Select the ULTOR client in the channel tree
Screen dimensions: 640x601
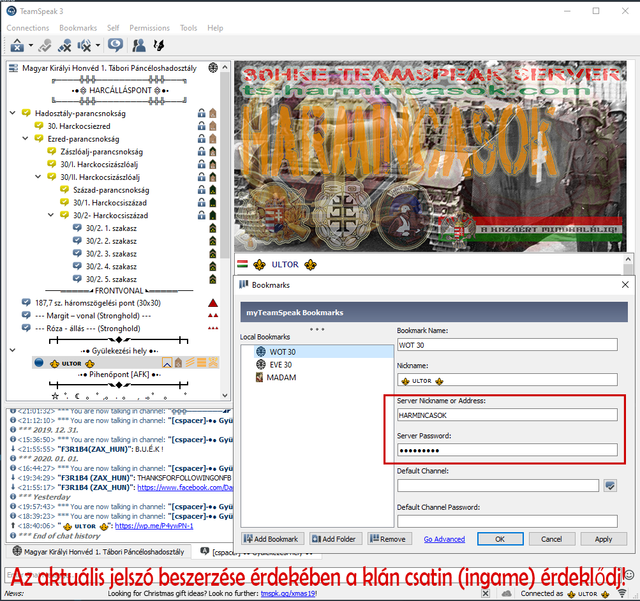72,363
